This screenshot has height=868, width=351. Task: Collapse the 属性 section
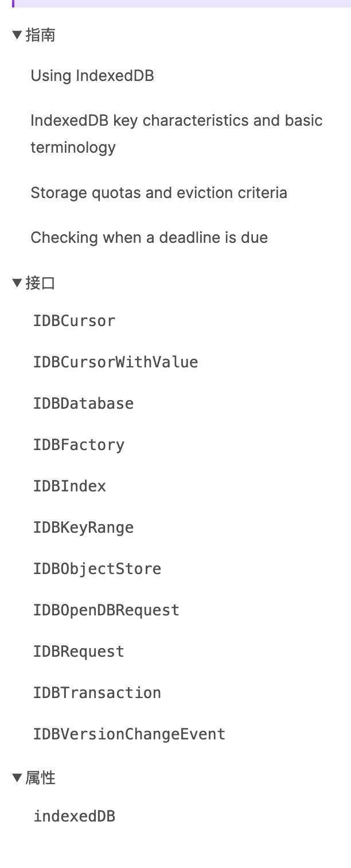coord(17,778)
